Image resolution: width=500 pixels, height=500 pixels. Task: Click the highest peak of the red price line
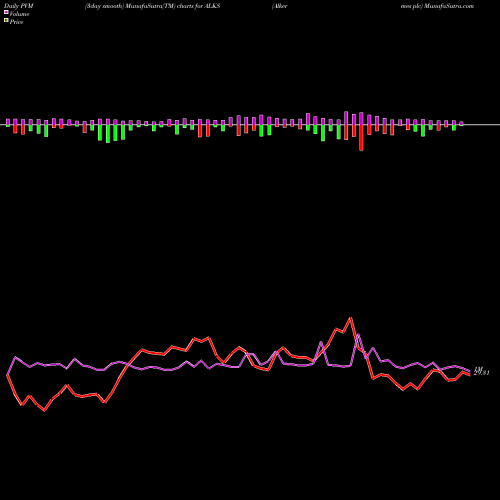point(350,318)
